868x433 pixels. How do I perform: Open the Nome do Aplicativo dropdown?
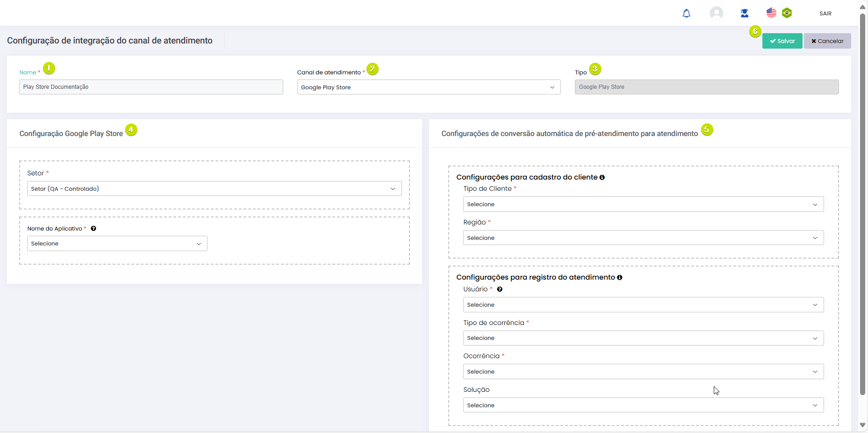[117, 244]
